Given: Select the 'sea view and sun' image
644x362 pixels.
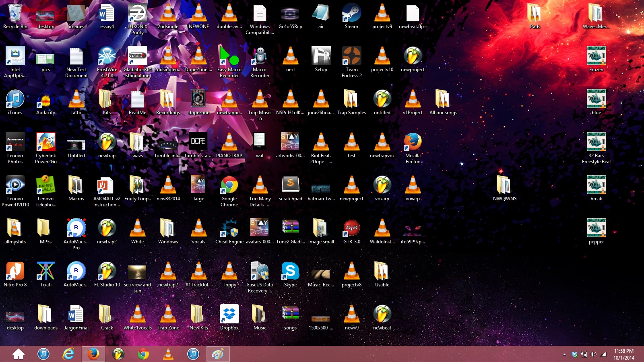Looking at the screenshot, I should tap(137, 273).
